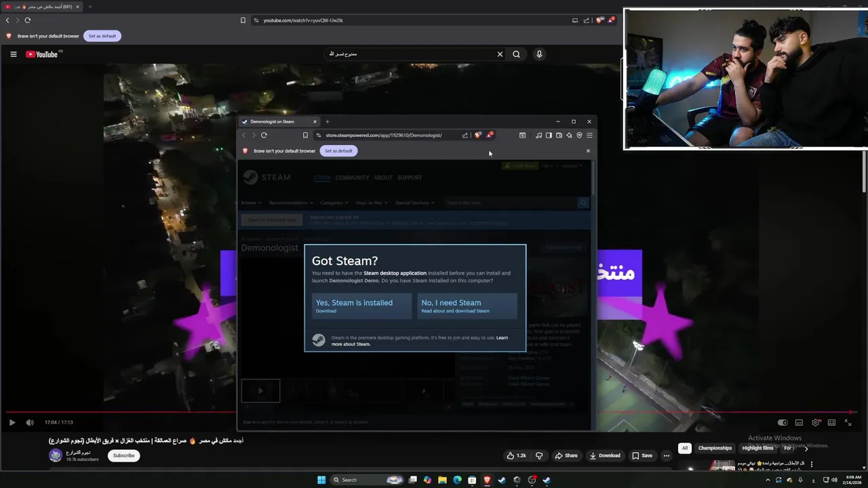
Task: Switch YouTube player to theater mode
Action: [x=831, y=422]
